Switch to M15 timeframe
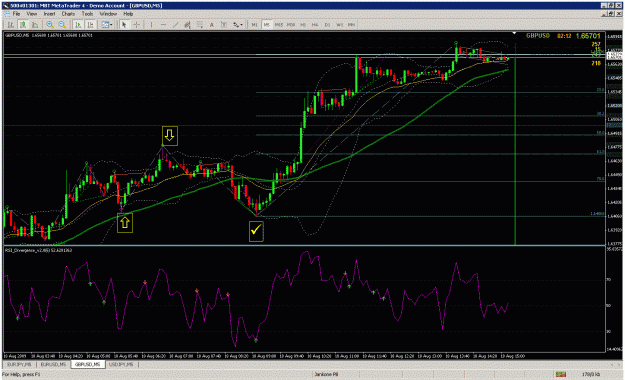 pos(279,25)
